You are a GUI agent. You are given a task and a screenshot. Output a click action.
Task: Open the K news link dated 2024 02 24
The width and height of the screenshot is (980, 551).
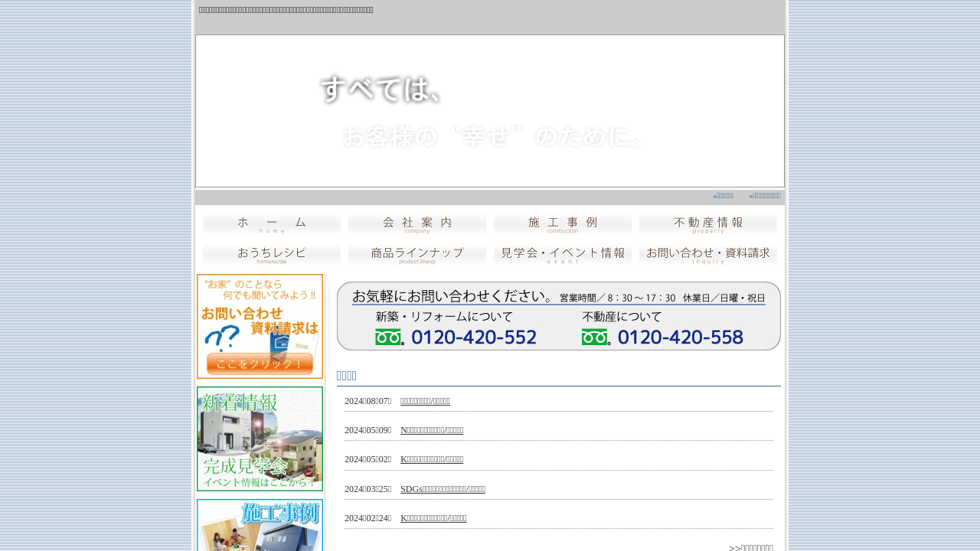coord(433,518)
